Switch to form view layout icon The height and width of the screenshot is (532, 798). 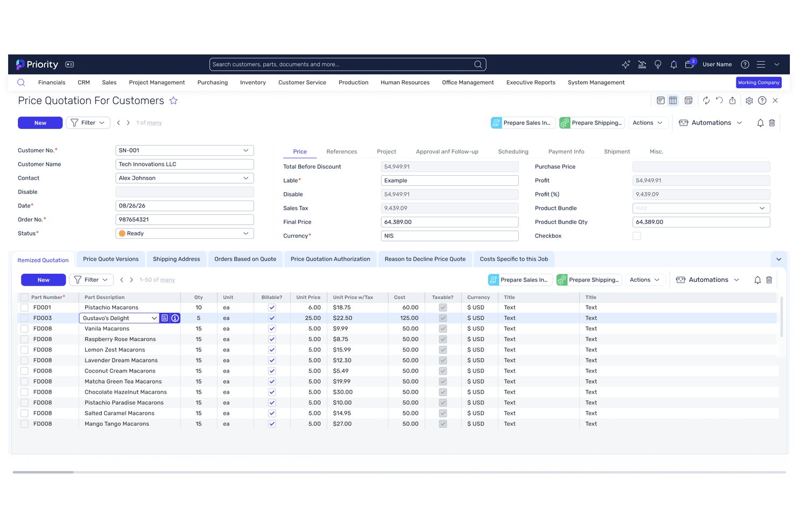tap(661, 100)
